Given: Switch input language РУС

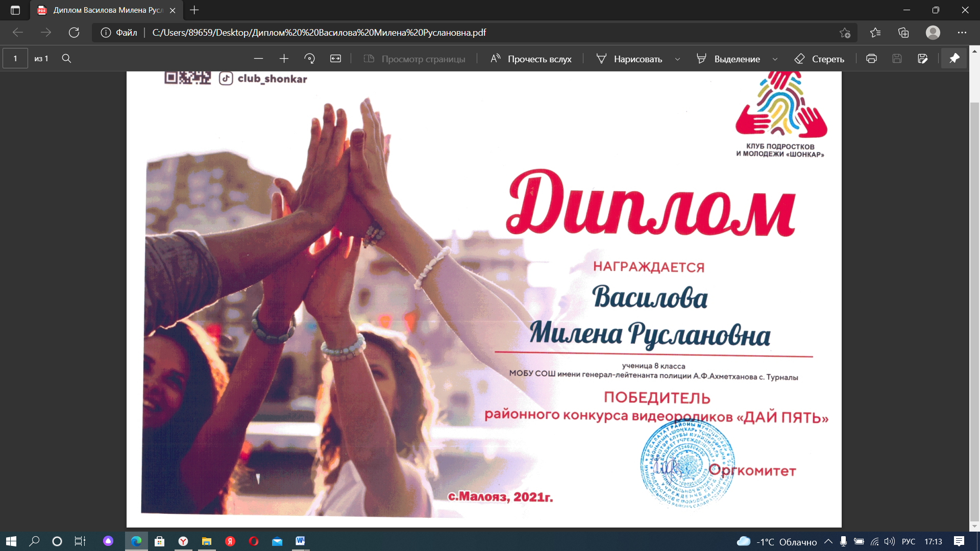Looking at the screenshot, I should 909,541.
